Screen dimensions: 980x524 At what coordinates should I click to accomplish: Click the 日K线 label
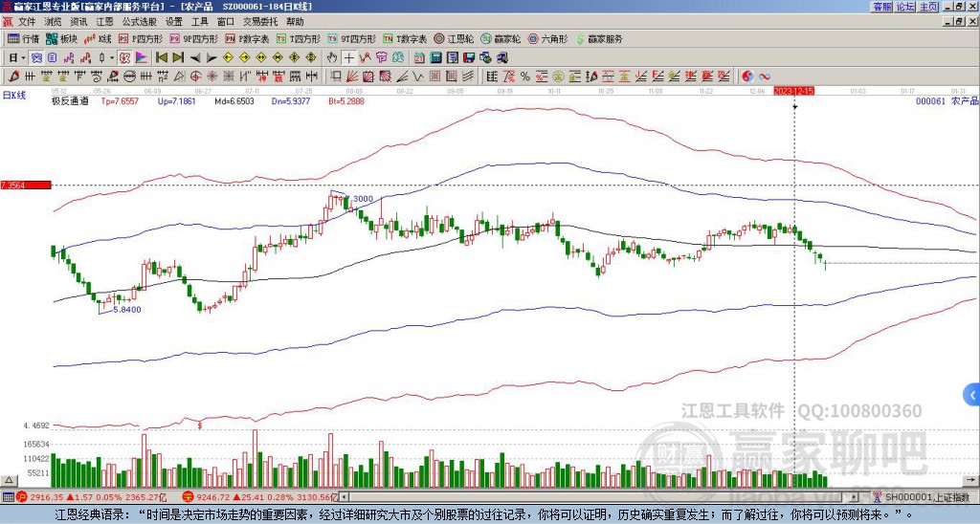[x=13, y=96]
